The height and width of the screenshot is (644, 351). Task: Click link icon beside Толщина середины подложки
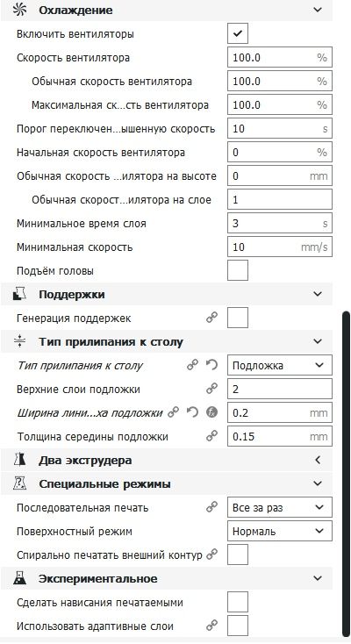pos(211,436)
